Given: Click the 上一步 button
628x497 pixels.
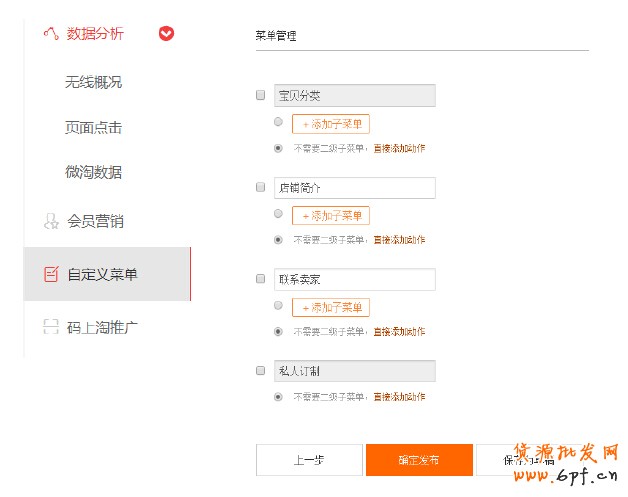Looking at the screenshot, I should click(308, 460).
